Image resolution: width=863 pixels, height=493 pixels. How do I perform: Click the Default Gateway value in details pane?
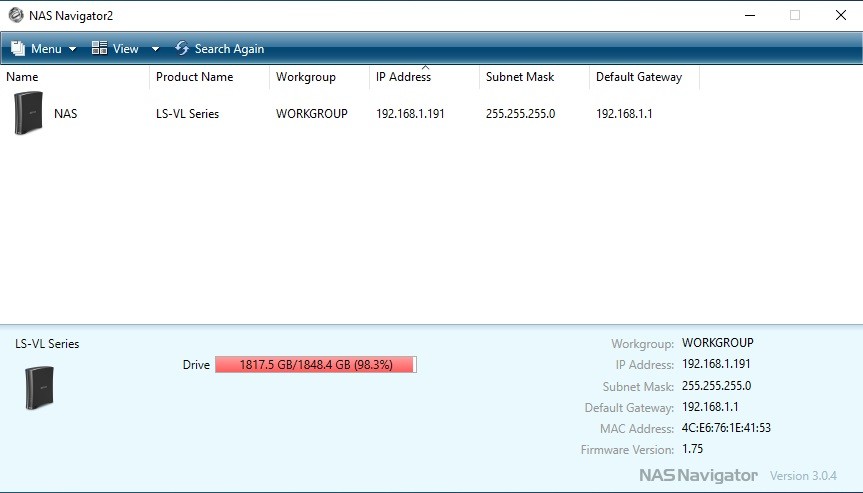click(710, 407)
